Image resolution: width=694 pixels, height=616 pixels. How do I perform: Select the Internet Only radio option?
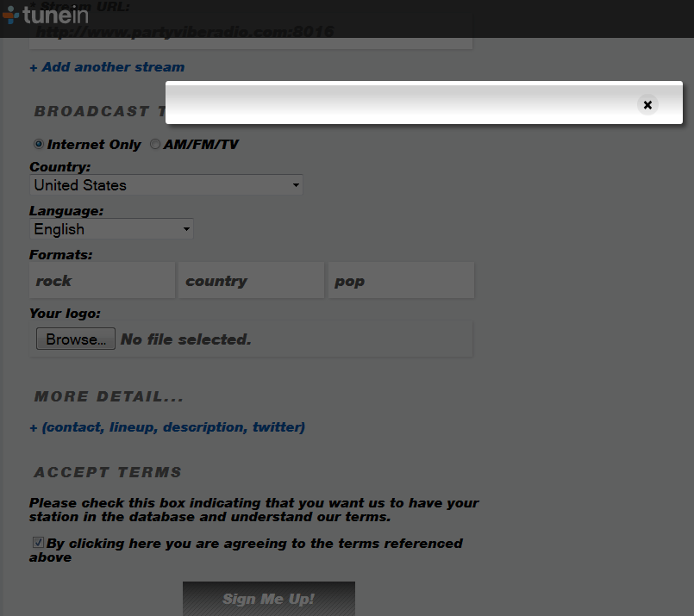[x=39, y=144]
